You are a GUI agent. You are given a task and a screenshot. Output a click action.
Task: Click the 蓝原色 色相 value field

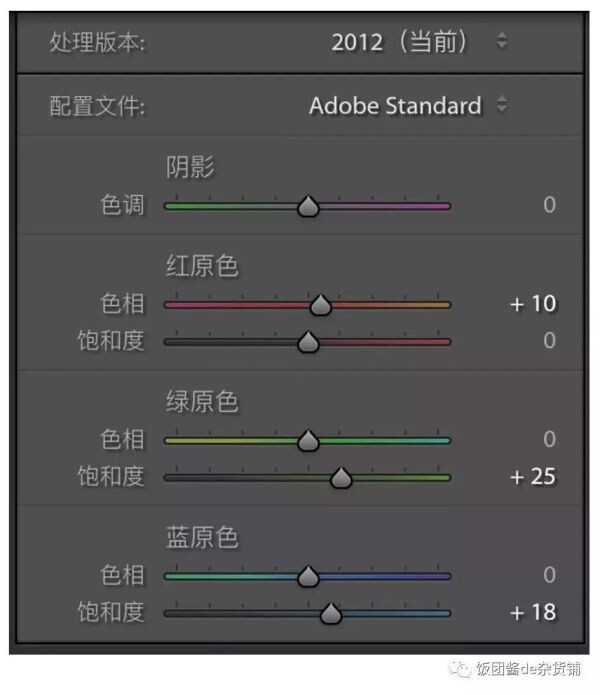tap(549, 575)
